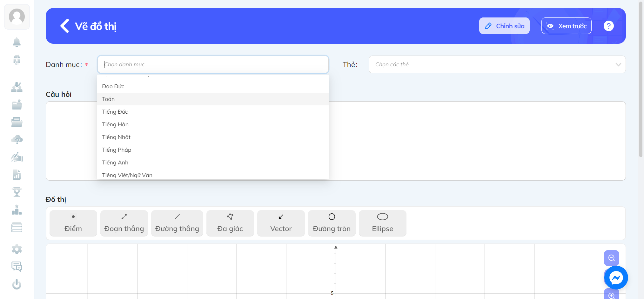Open the Messenger chat bubble
The height and width of the screenshot is (299, 644).
616,278
